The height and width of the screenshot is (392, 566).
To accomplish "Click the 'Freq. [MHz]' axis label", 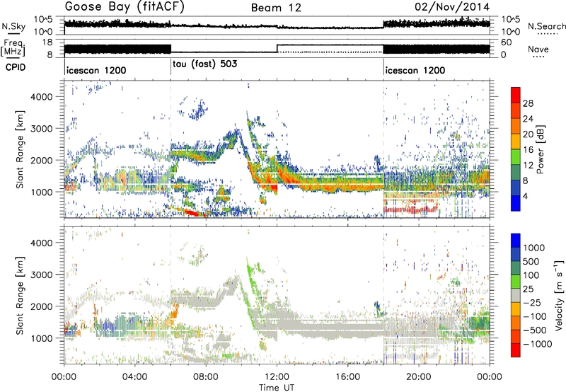I will pyautogui.click(x=13, y=47).
